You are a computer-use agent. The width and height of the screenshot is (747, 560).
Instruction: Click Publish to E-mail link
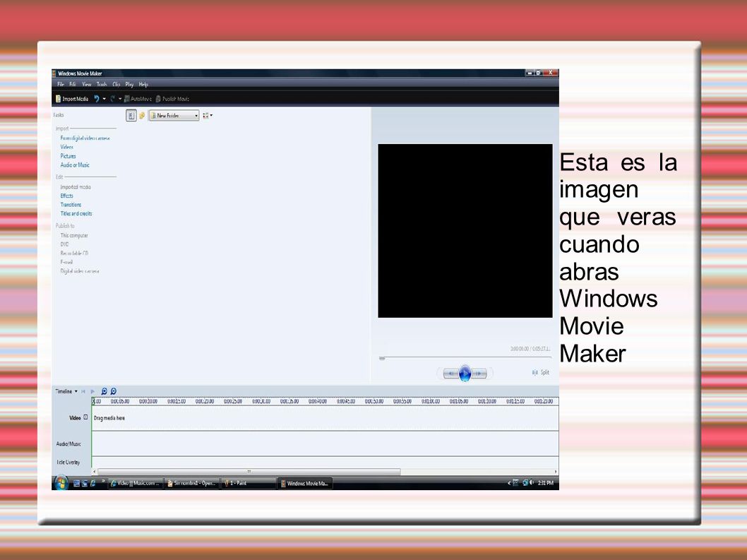tap(66, 262)
